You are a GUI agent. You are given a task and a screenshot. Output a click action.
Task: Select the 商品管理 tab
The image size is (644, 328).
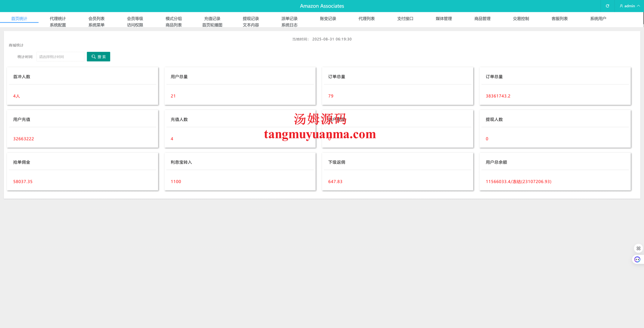pos(482,19)
